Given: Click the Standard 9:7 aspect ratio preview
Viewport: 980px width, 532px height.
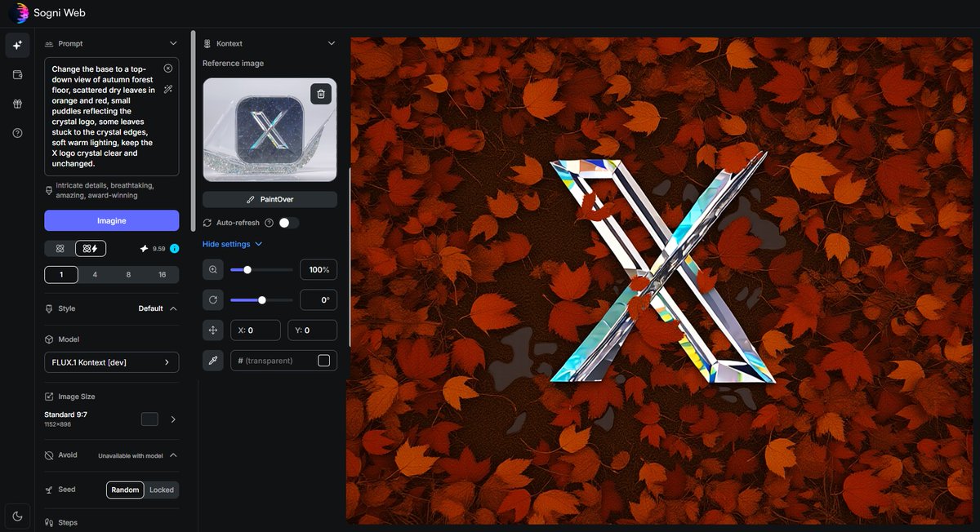Looking at the screenshot, I should pyautogui.click(x=149, y=419).
